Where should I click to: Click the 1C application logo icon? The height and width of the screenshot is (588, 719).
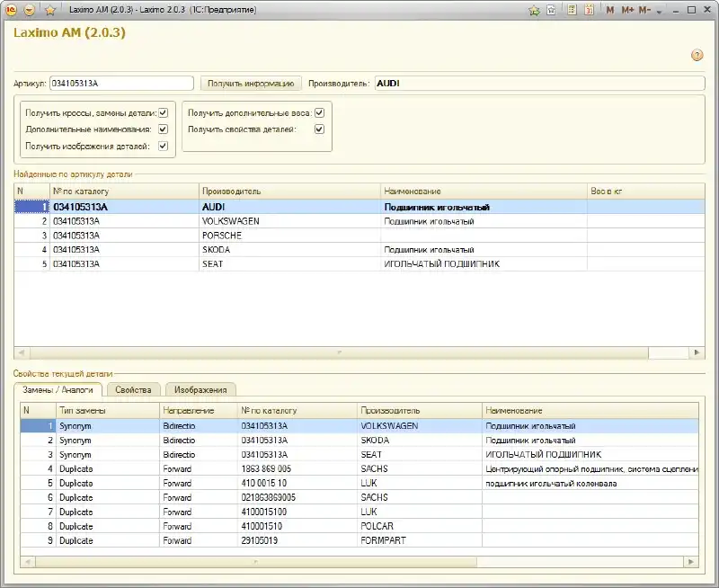click(11, 9)
